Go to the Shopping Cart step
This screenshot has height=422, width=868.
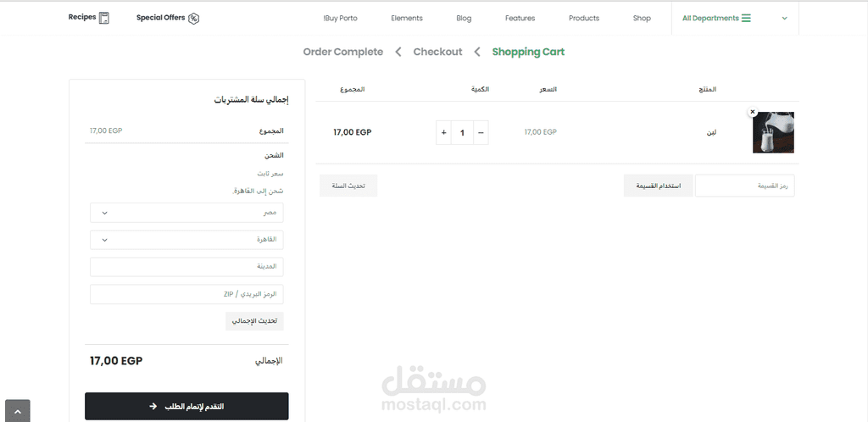(x=528, y=52)
